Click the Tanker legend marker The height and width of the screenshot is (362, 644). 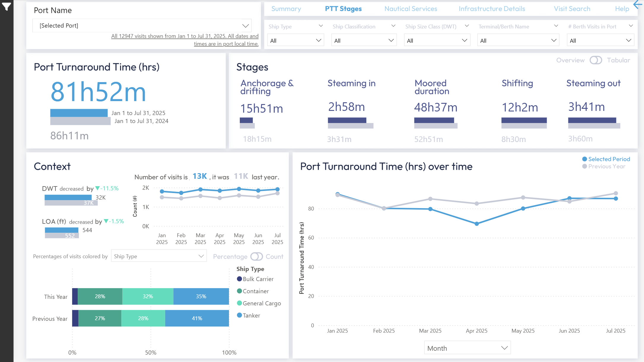(x=239, y=315)
